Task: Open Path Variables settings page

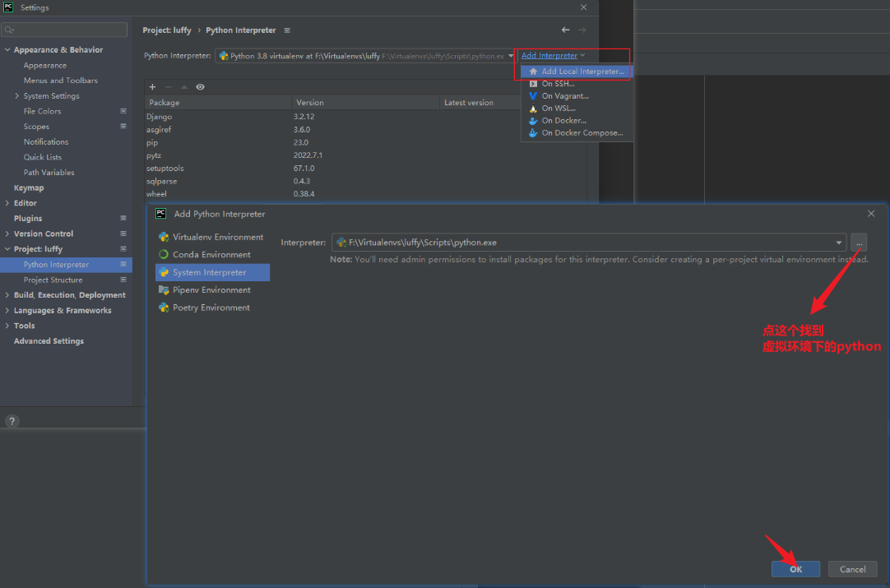Action: [49, 173]
